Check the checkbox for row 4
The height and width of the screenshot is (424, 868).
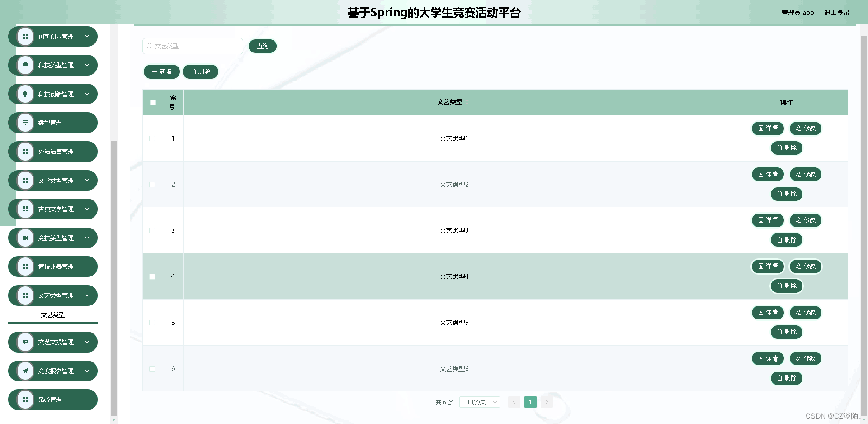click(152, 276)
